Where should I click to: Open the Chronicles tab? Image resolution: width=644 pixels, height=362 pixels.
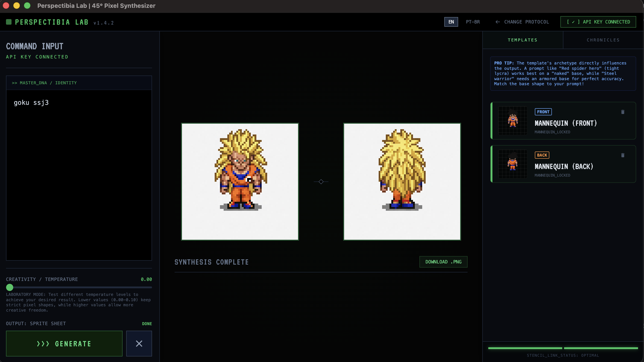tap(603, 40)
